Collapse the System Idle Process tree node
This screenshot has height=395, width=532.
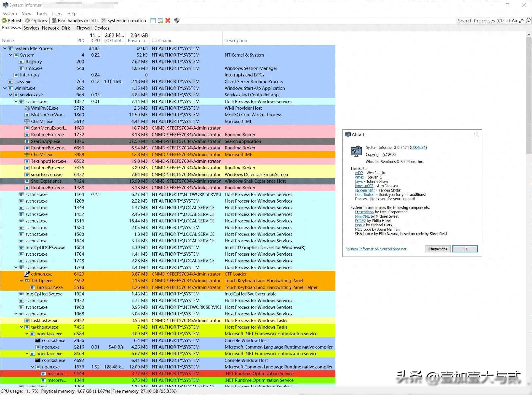coord(5,48)
